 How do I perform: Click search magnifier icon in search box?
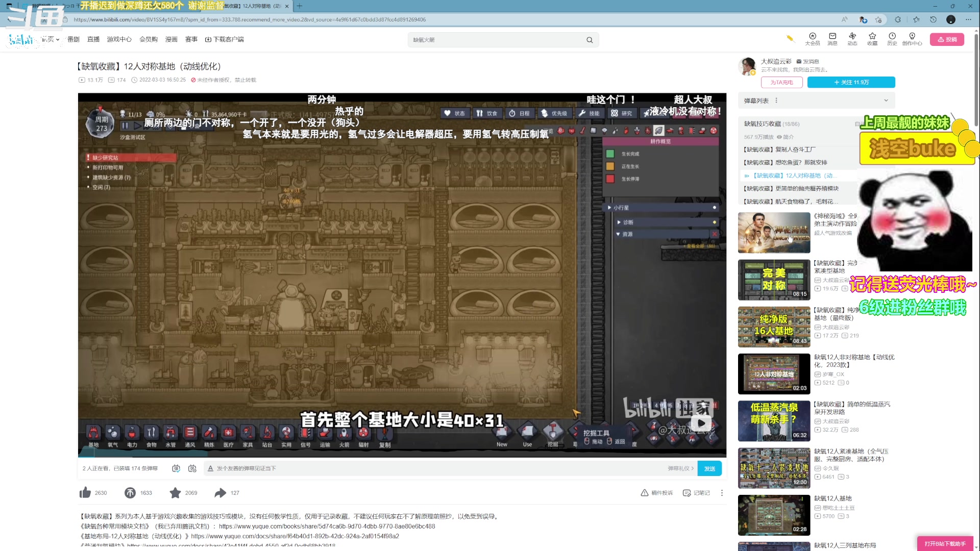point(590,40)
